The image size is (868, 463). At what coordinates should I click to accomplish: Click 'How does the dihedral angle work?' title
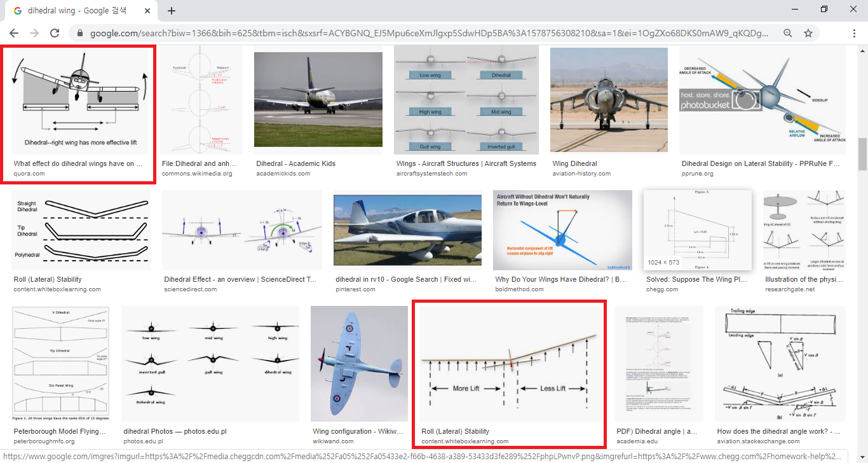point(779,431)
